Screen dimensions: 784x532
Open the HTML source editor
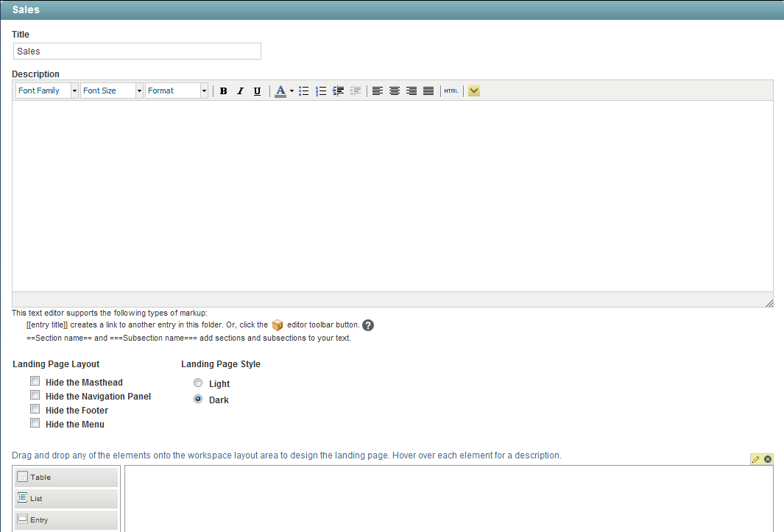pos(451,91)
